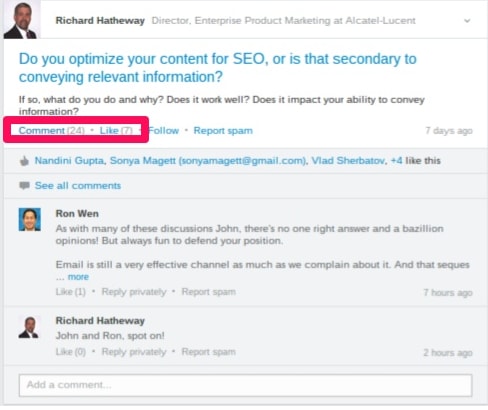488x410 pixels.
Task: Open Nandini Gupta's profile link
Action: (69, 161)
